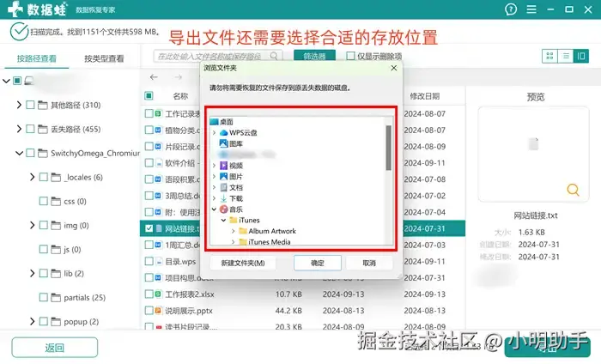Switch to 按路径查看 tab
This screenshot has height=364, width=601.
[x=36, y=58]
